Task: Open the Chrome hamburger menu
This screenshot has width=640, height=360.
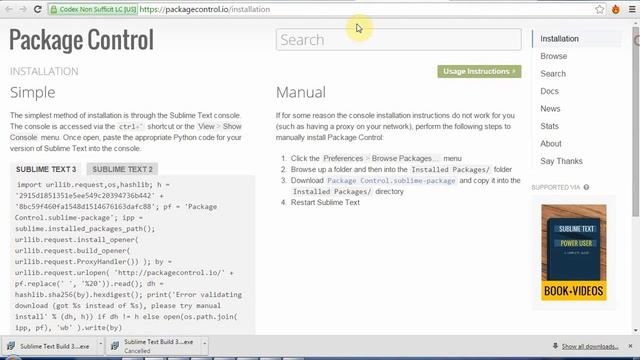Action: click(632, 9)
